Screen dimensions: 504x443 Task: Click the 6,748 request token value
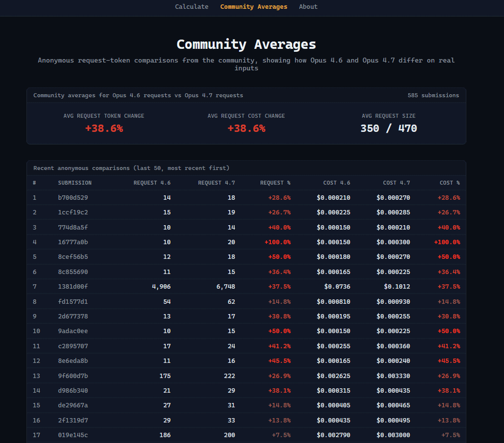225,287
